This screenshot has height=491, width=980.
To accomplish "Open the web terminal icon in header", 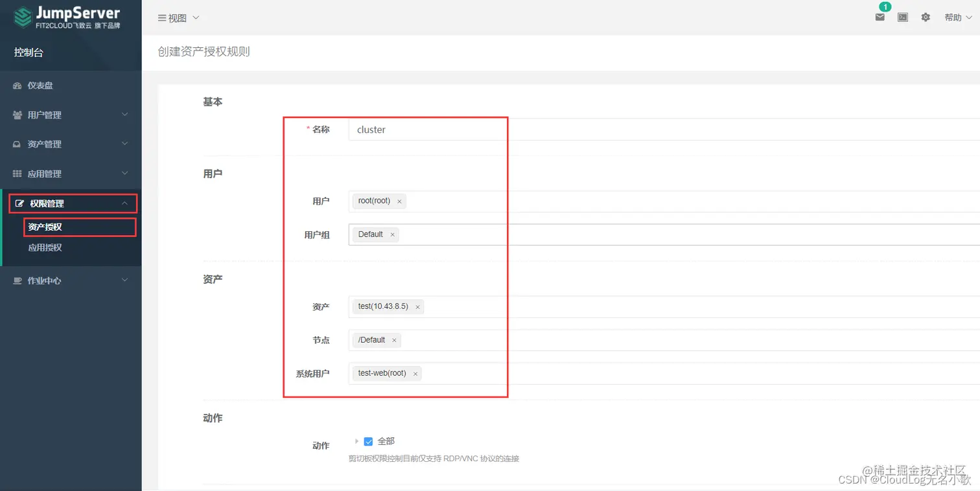I will coord(903,17).
